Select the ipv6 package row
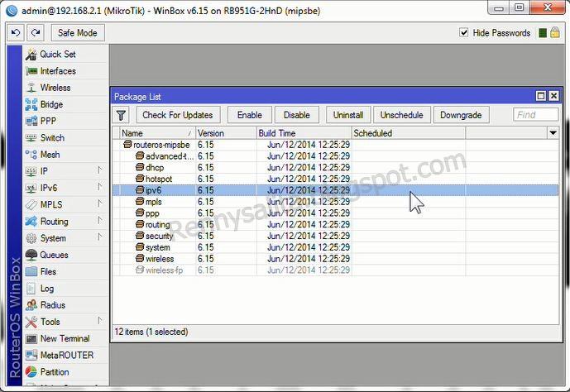This screenshot has width=570, height=392. click(x=335, y=190)
